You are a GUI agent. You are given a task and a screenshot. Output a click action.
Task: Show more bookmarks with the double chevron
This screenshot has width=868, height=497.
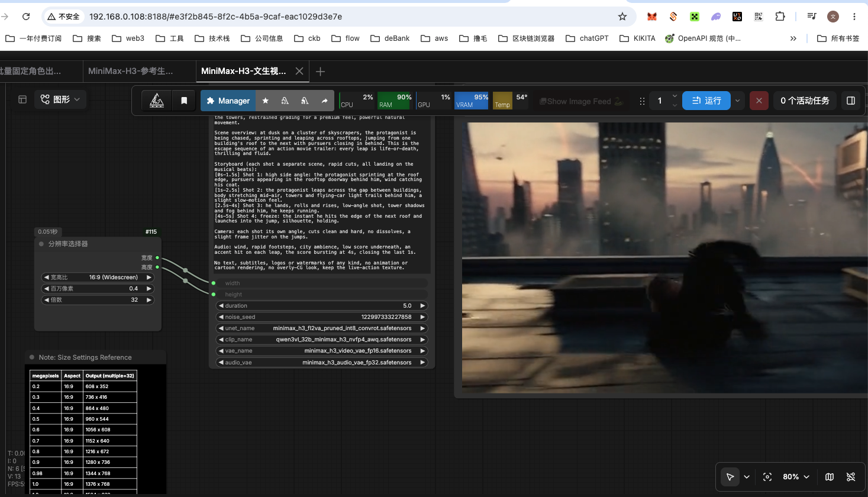coord(793,38)
